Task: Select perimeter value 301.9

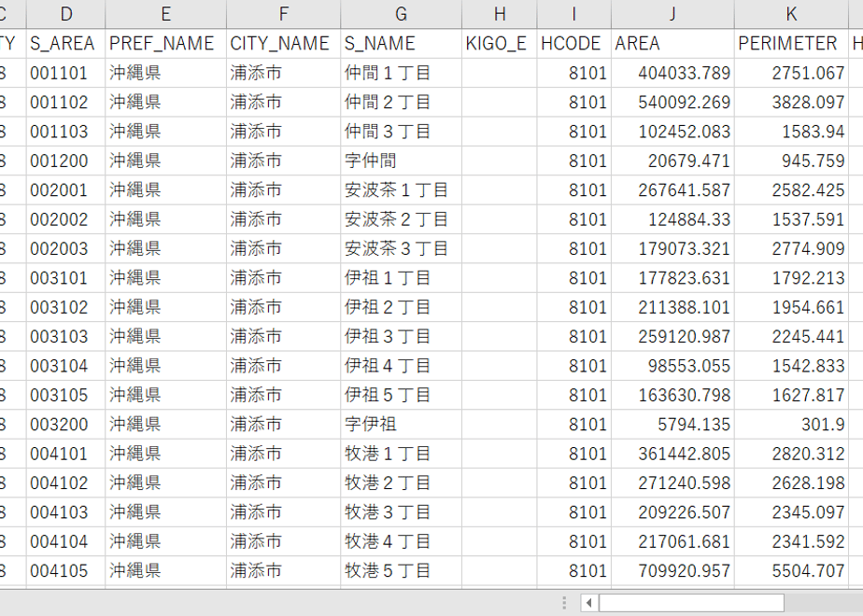Action: coord(791,424)
